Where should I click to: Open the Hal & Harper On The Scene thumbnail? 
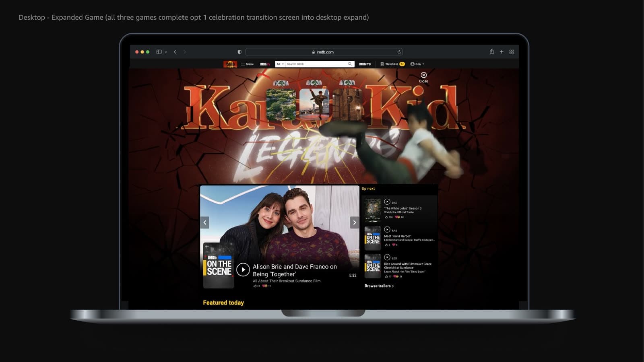click(x=373, y=238)
